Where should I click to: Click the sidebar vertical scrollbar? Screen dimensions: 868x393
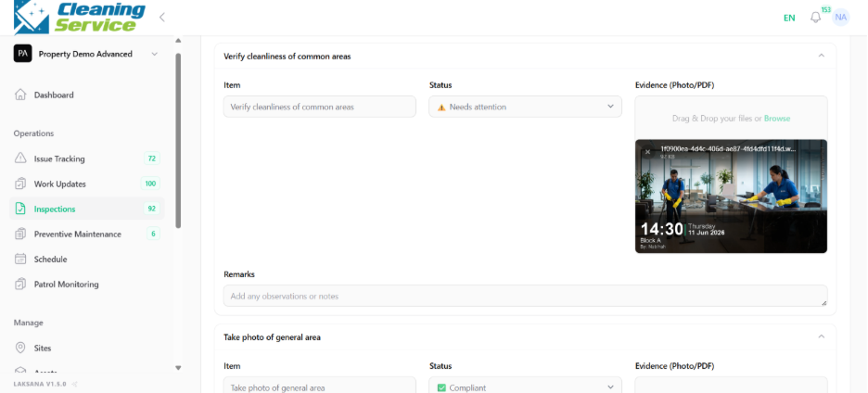[178, 140]
